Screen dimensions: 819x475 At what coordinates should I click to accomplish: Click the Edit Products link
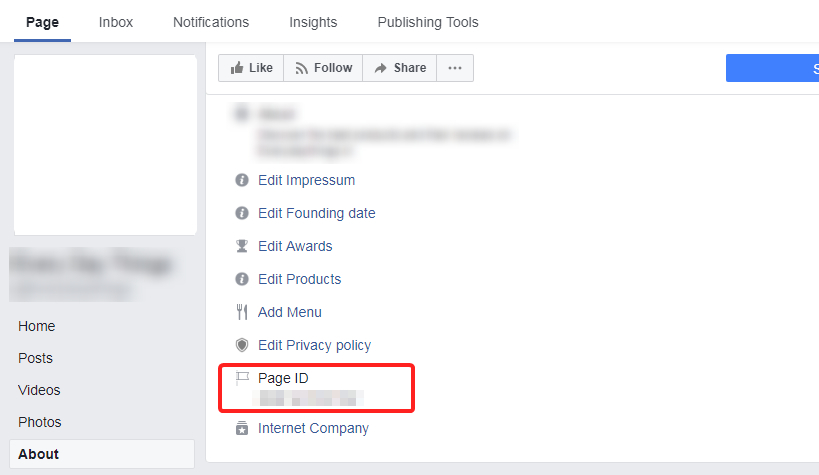coord(299,279)
